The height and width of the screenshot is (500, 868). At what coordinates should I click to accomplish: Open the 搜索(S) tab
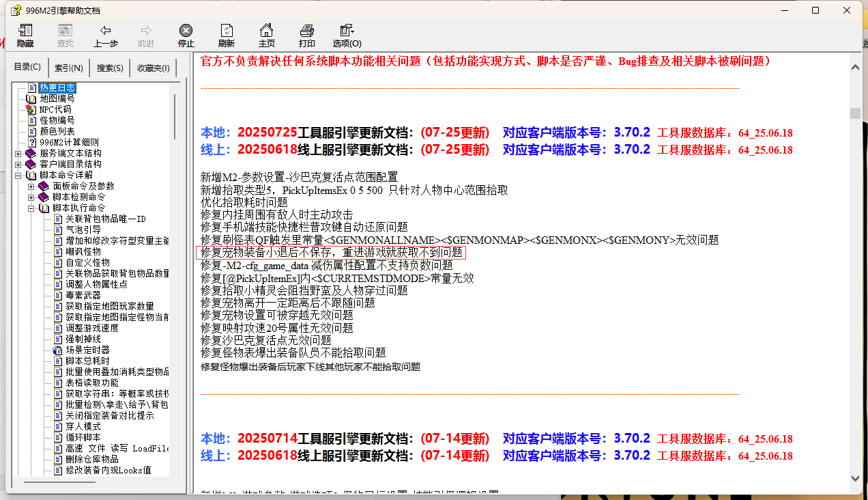coord(110,68)
